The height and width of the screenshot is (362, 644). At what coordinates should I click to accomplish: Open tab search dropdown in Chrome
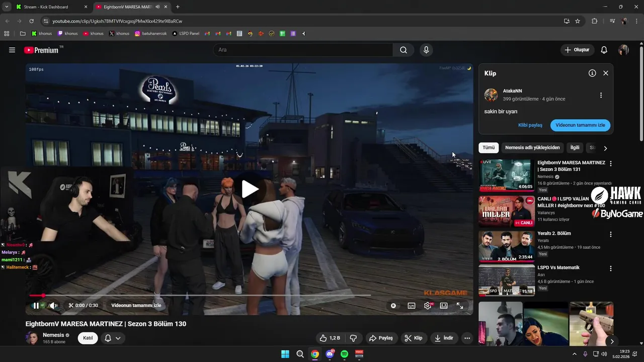[7, 7]
